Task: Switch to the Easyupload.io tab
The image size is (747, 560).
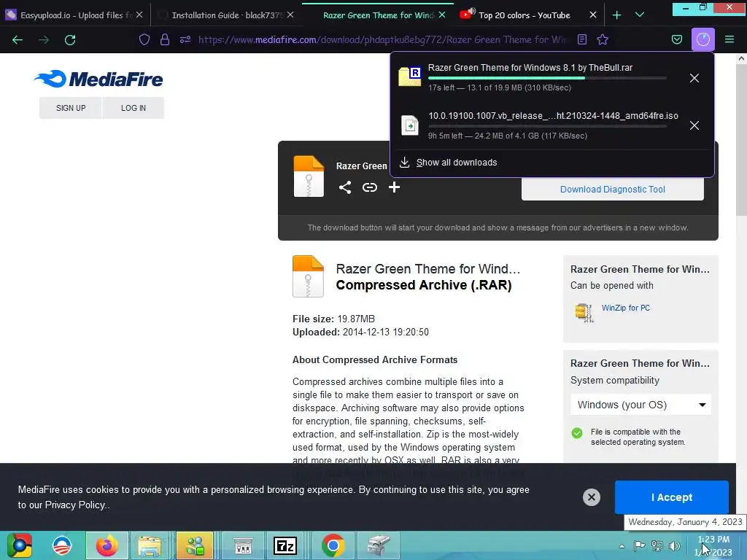Action: [x=75, y=15]
